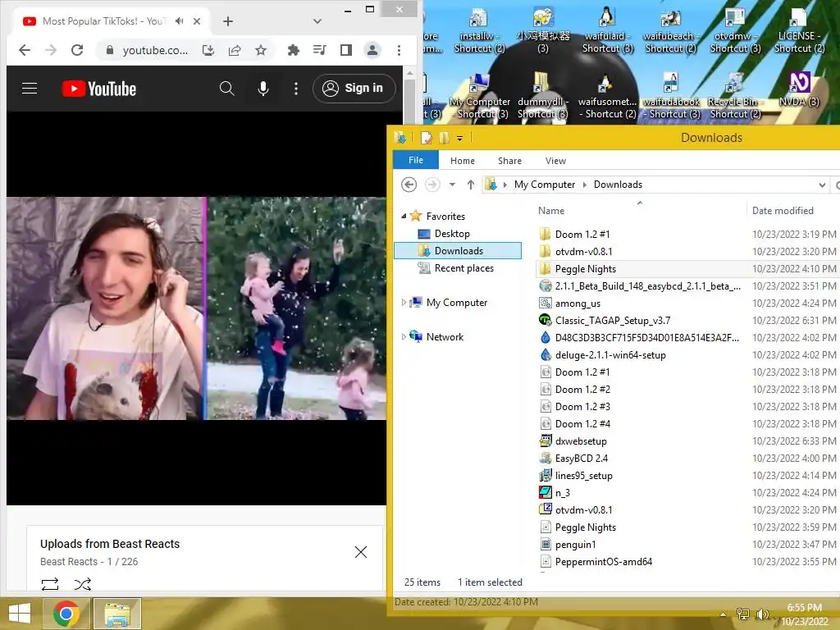Collapse the Favorites tree group
The height and width of the screenshot is (630, 840).
pos(404,216)
